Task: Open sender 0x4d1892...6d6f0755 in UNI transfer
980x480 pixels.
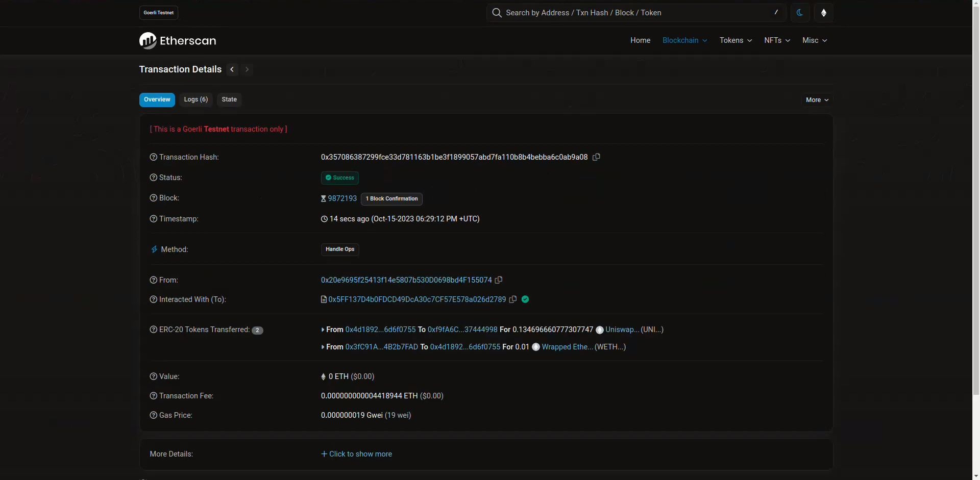Action: coord(381,330)
